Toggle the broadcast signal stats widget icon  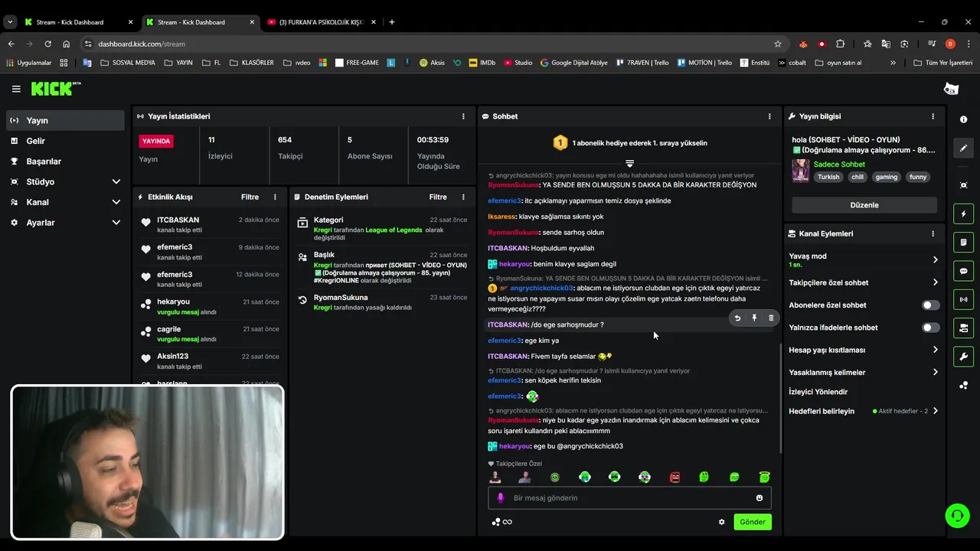point(963,299)
